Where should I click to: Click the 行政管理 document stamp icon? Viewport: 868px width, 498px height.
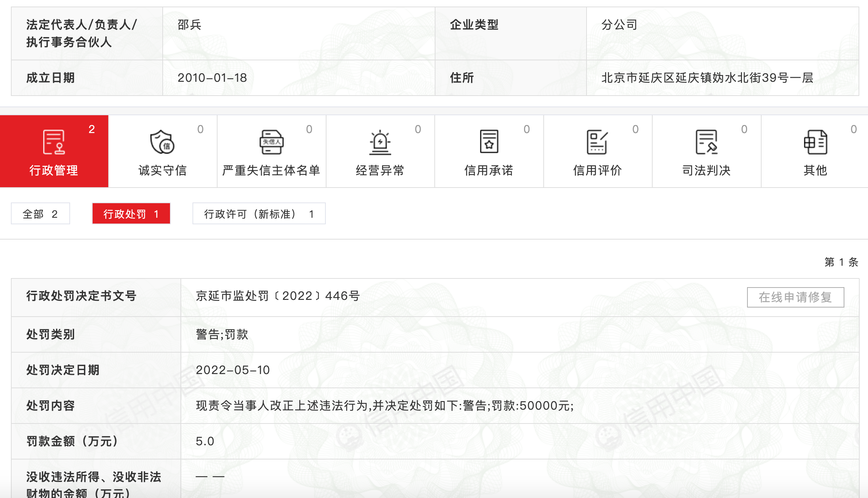[x=54, y=142]
